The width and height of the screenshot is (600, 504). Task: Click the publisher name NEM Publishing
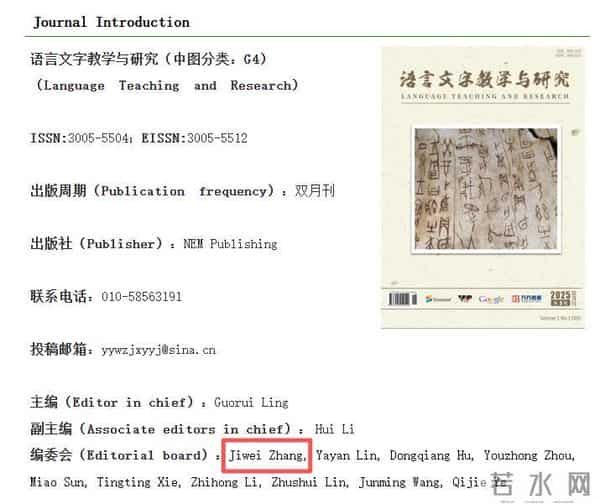tap(230, 243)
